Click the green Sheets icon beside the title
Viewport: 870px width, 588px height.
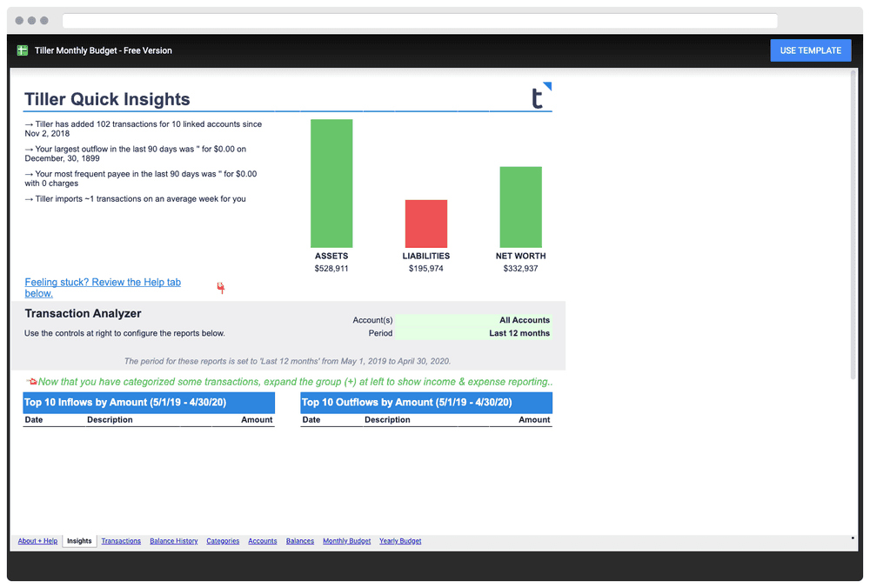tap(23, 50)
